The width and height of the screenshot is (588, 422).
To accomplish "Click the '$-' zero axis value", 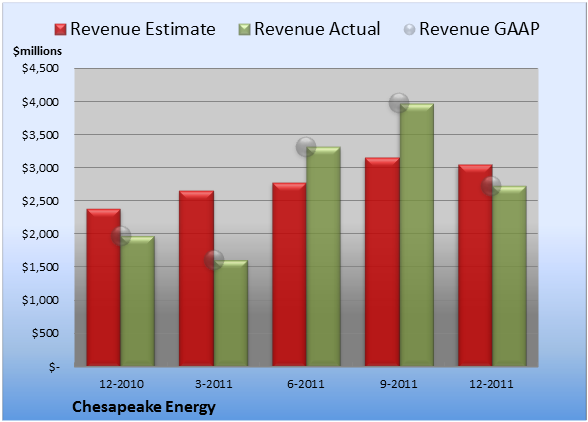I will click(x=54, y=366).
